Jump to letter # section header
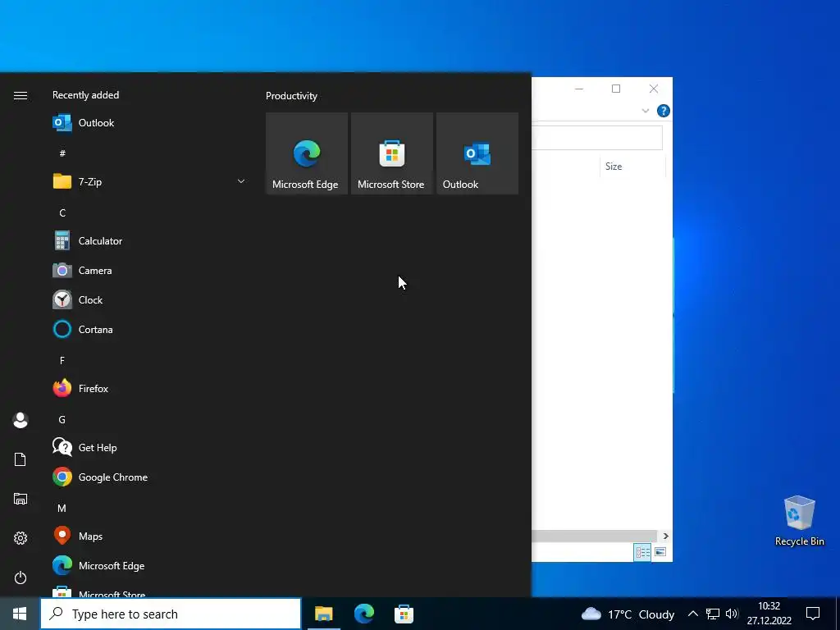This screenshot has height=630, width=840. pos(62,153)
